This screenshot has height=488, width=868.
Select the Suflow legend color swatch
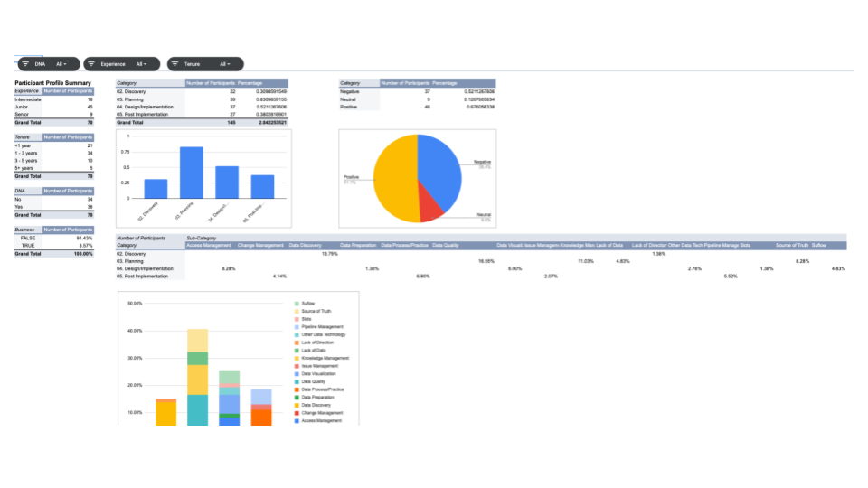pos(297,304)
